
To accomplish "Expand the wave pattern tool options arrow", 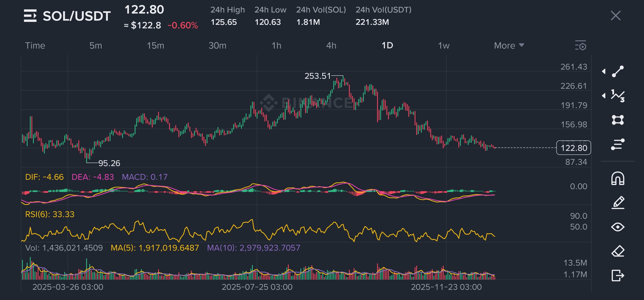I will (x=604, y=96).
